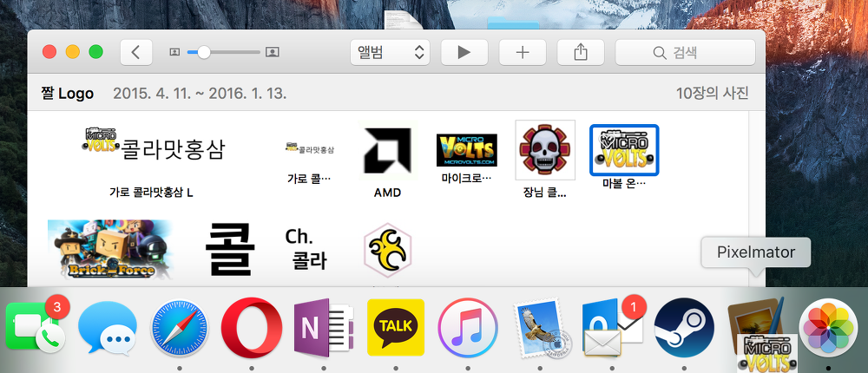Select the skull emblem photo
The height and width of the screenshot is (373, 868).
pyautogui.click(x=545, y=149)
